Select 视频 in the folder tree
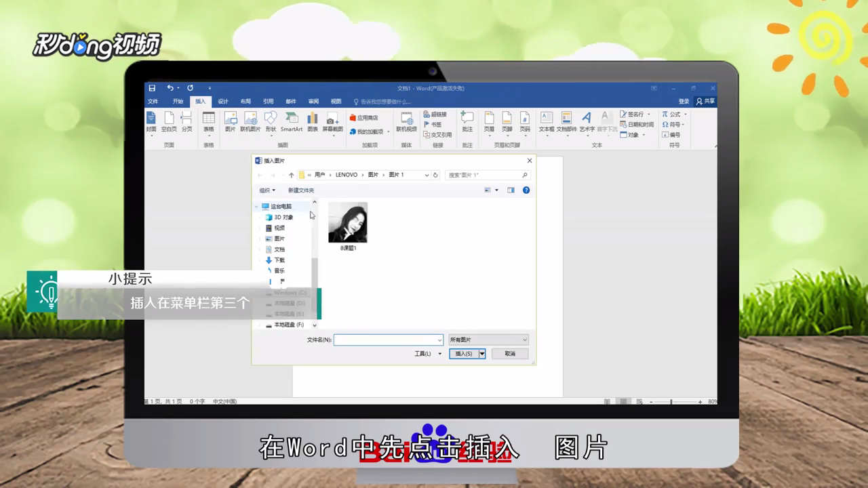Viewport: 868px width, 488px height. tap(275, 228)
